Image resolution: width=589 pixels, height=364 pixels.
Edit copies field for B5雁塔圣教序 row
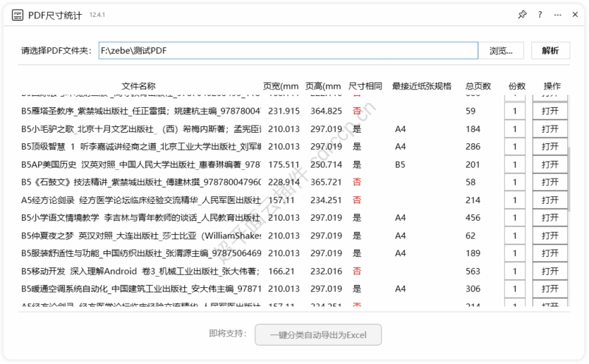click(x=515, y=111)
